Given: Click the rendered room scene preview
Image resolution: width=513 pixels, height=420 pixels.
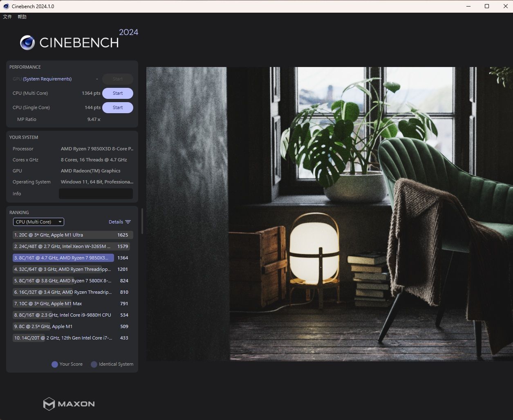Looking at the screenshot, I should (329, 214).
